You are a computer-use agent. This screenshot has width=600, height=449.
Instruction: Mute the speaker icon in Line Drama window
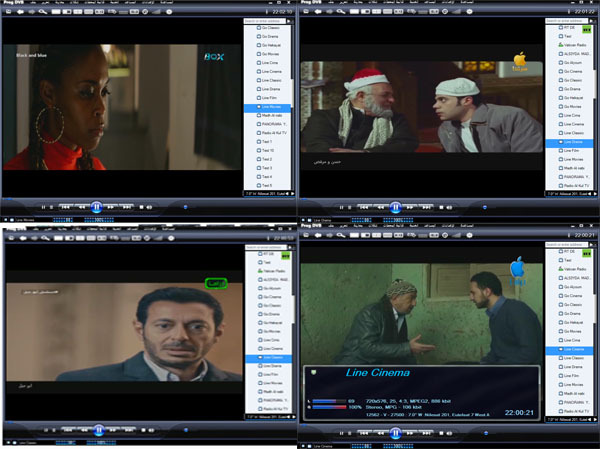(x=449, y=207)
